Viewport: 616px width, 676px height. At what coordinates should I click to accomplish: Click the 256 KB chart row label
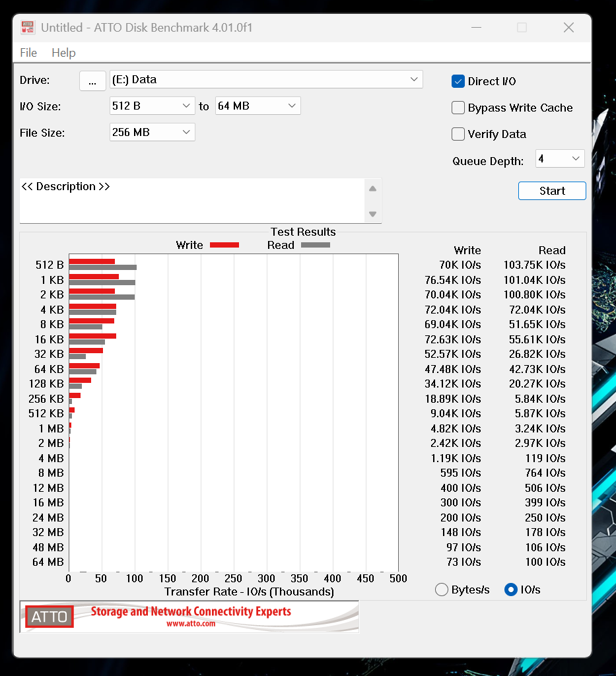pyautogui.click(x=46, y=399)
